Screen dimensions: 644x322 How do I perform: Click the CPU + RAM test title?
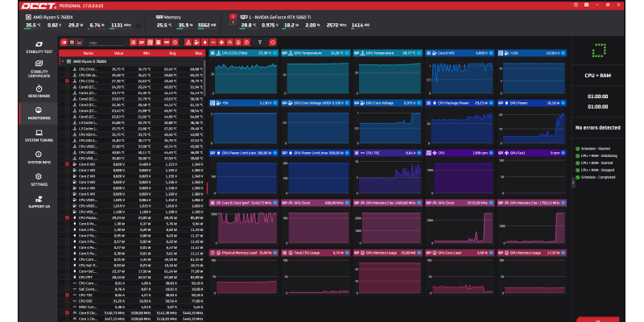(597, 76)
